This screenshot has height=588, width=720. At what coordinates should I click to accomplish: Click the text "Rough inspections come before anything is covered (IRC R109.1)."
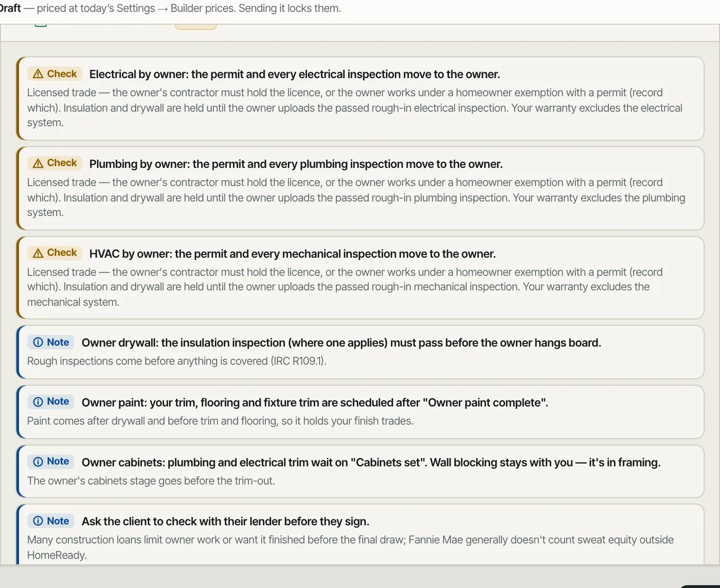[x=177, y=361]
